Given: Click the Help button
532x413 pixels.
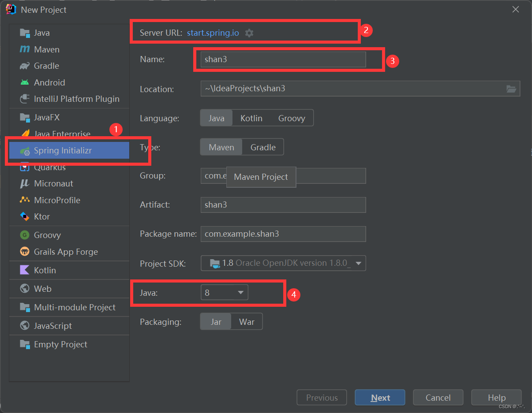Looking at the screenshot, I should [496, 398].
